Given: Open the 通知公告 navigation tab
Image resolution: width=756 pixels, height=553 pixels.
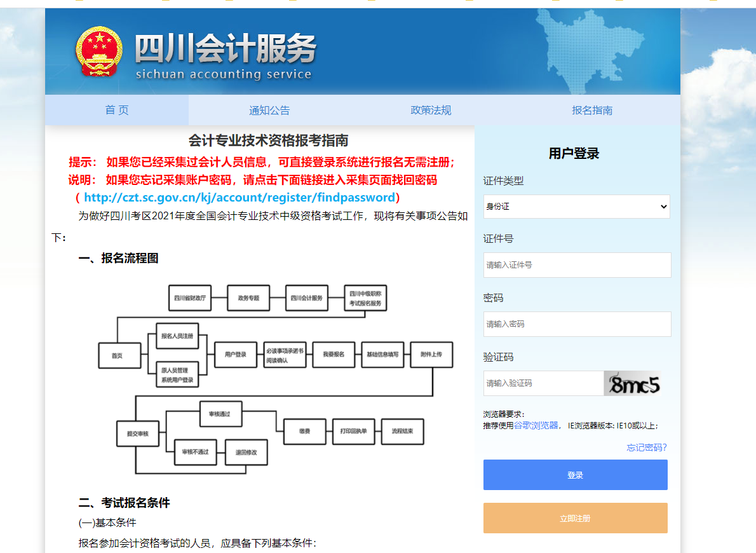Looking at the screenshot, I should pos(269,110).
